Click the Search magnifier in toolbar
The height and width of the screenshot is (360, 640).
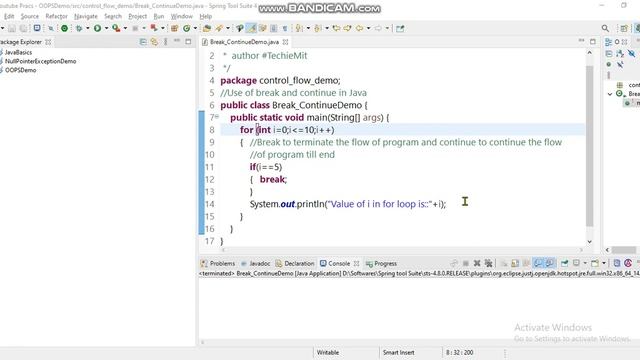pos(605,28)
